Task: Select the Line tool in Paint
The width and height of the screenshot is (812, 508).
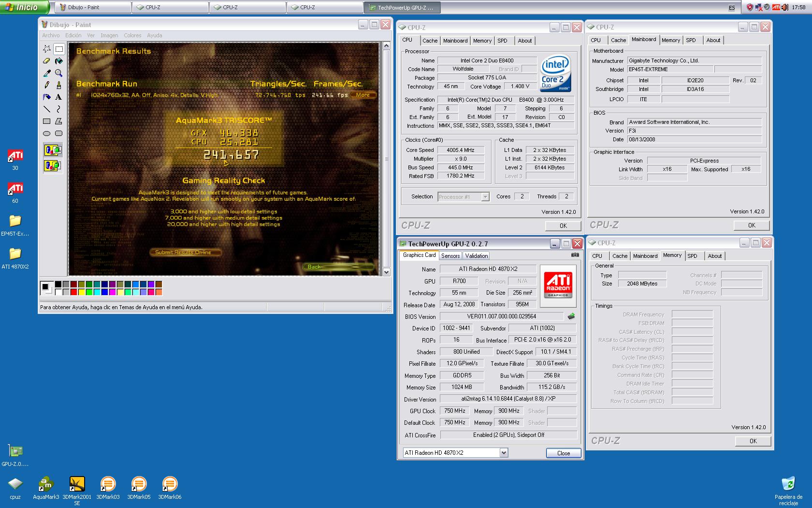Action: click(47, 109)
